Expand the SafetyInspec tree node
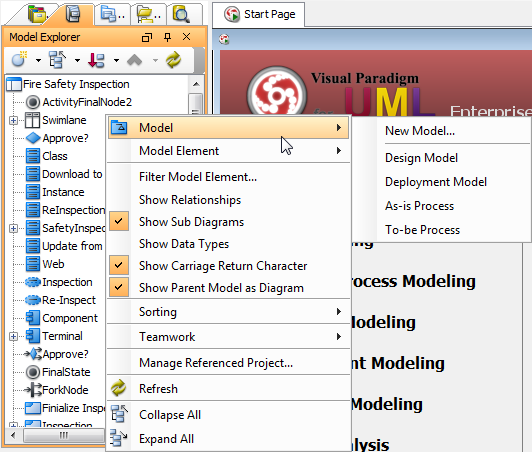Image resolution: width=532 pixels, height=452 pixels. coord(13,228)
